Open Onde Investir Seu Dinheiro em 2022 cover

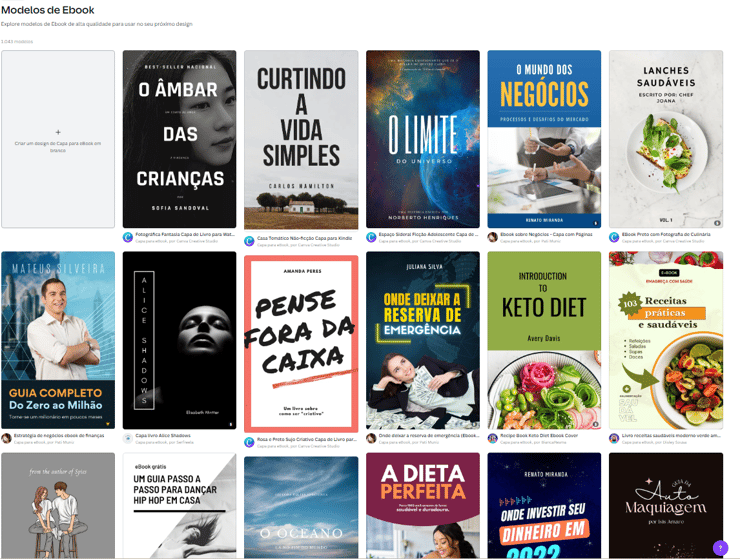[544, 506]
